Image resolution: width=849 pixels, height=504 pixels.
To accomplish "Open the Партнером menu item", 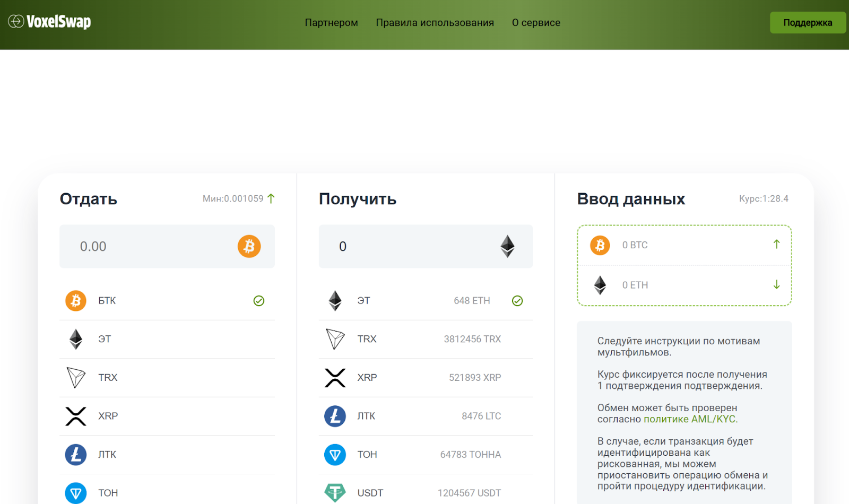I will [331, 23].
